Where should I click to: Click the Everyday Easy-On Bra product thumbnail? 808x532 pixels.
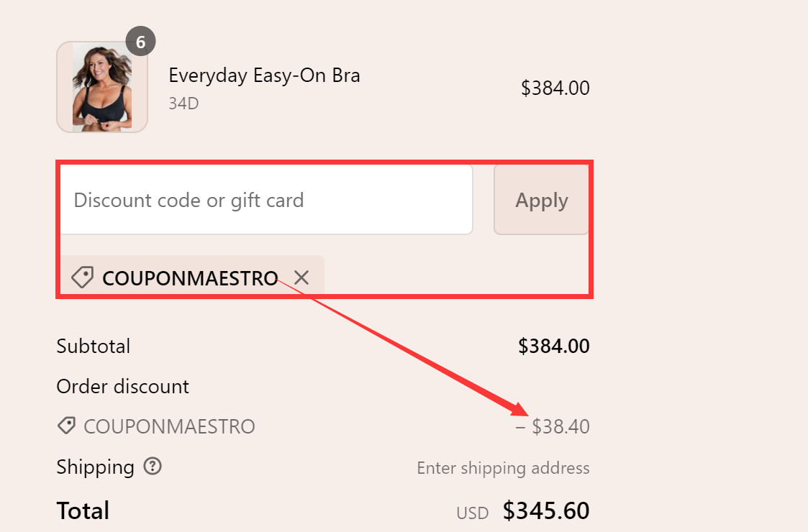pyautogui.click(x=102, y=87)
